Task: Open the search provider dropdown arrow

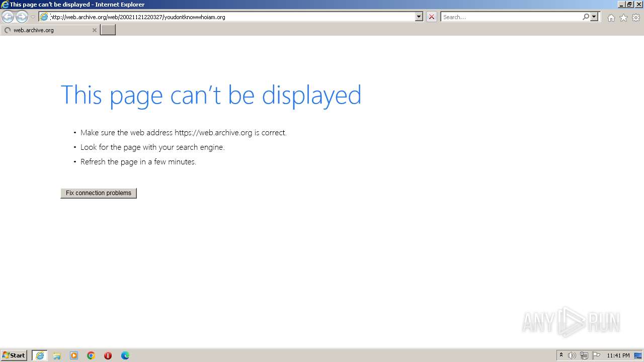Action: pos(594,17)
